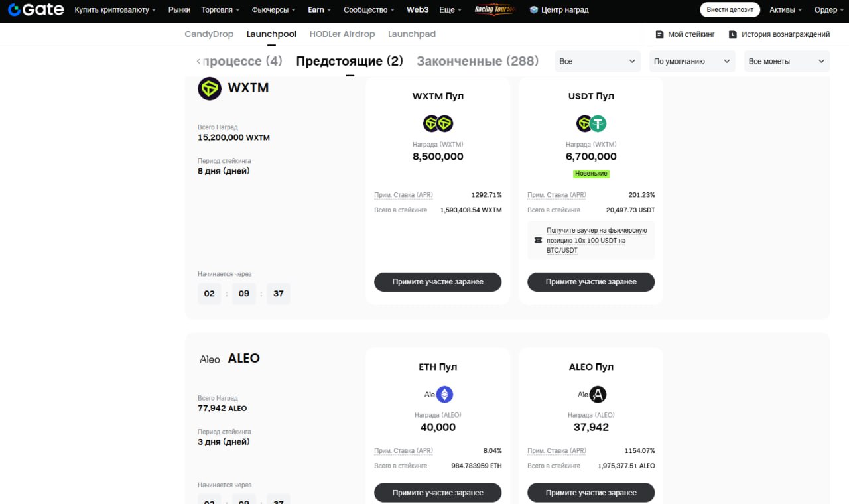
Task: Click the WXTM-Tether icon in USDT Пул
Action: click(x=591, y=123)
